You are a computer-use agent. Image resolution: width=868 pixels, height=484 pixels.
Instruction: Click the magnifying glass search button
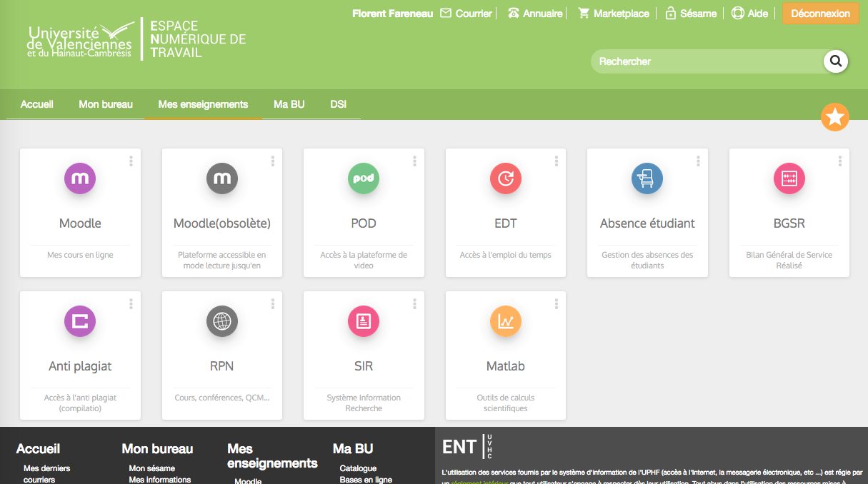[835, 61]
